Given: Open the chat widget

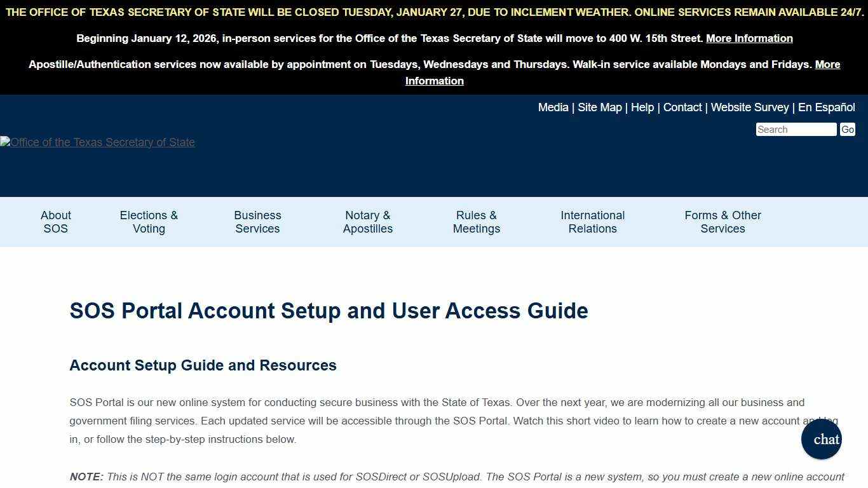Looking at the screenshot, I should tap(821, 439).
